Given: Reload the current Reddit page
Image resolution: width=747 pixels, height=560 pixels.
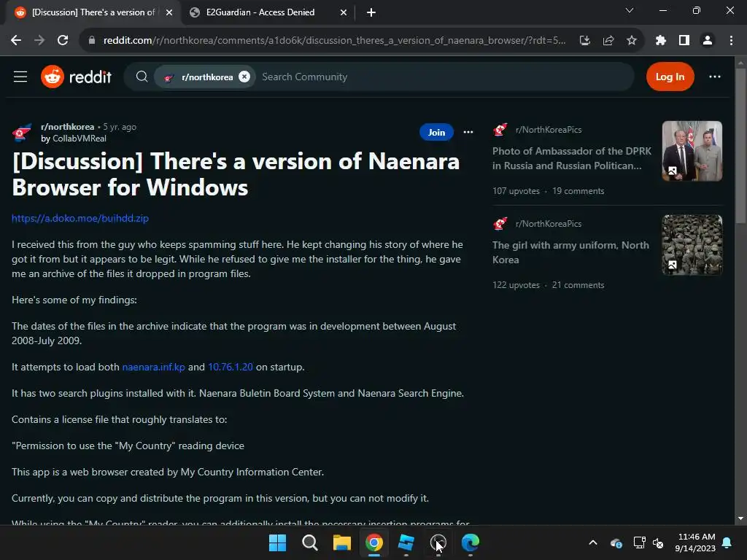Looking at the screenshot, I should tap(63, 41).
